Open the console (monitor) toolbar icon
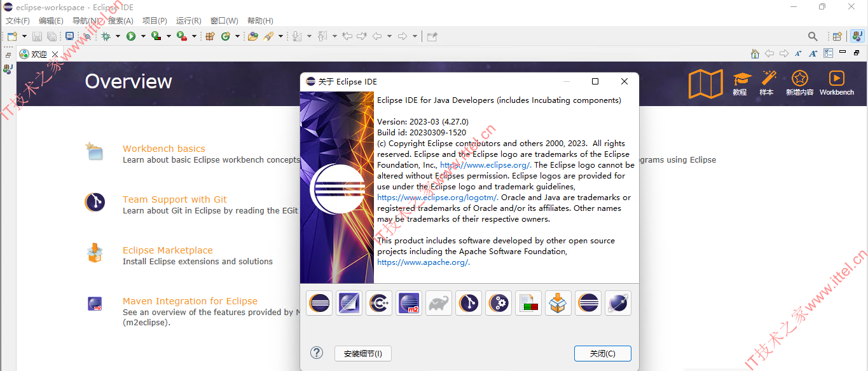Screen dimensions: 868x371 (69, 36)
